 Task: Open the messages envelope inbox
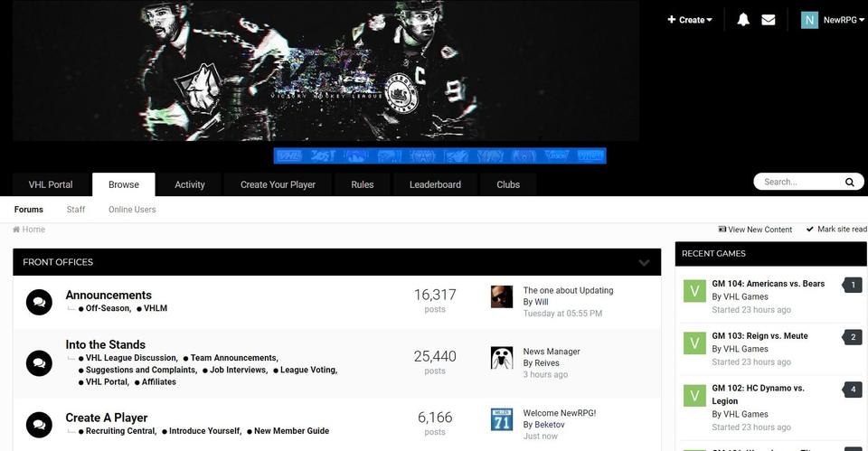click(x=769, y=20)
